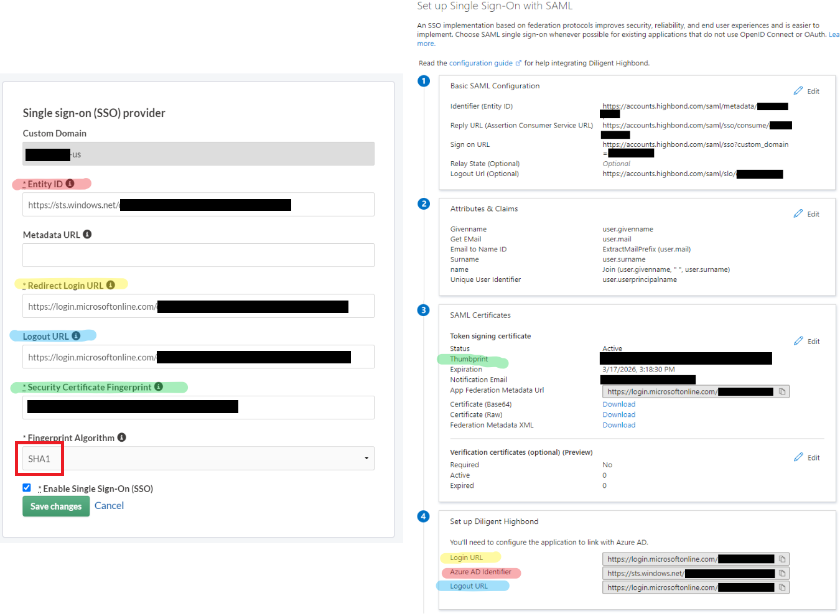Open the configuration guide link
840x616 pixels.
coord(481,63)
